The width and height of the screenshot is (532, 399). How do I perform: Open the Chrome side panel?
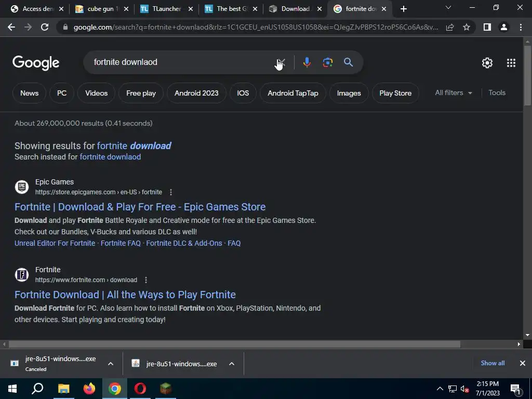point(487,27)
